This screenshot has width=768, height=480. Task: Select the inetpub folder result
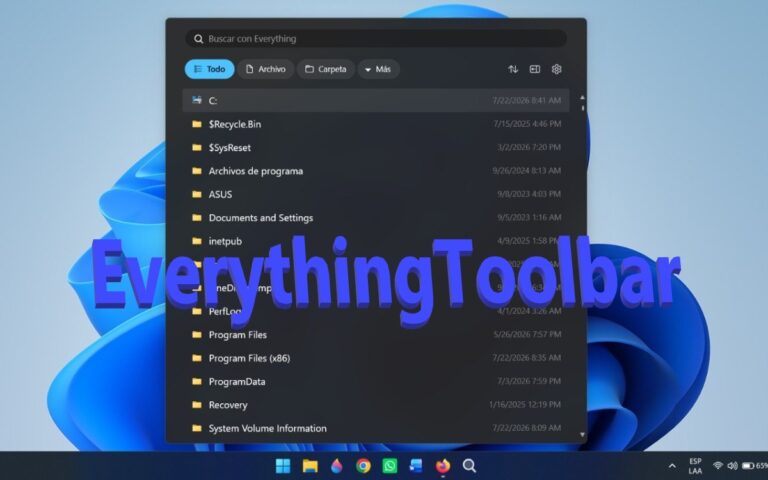pos(376,241)
